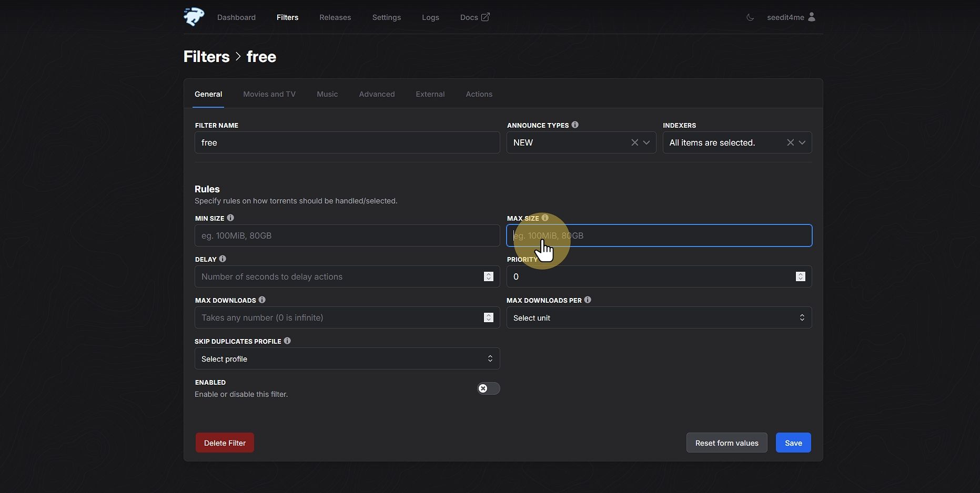Viewport: 980px width, 493px height.
Task: Click the Announce Types info icon
Action: tap(575, 125)
